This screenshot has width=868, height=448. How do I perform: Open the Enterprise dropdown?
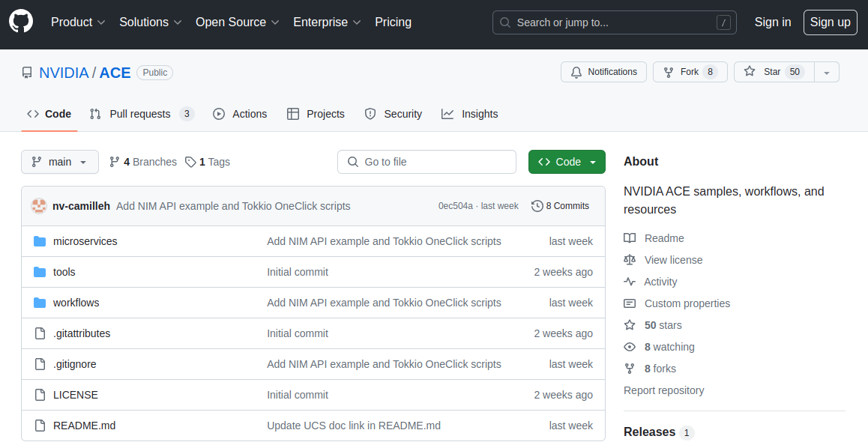point(327,22)
